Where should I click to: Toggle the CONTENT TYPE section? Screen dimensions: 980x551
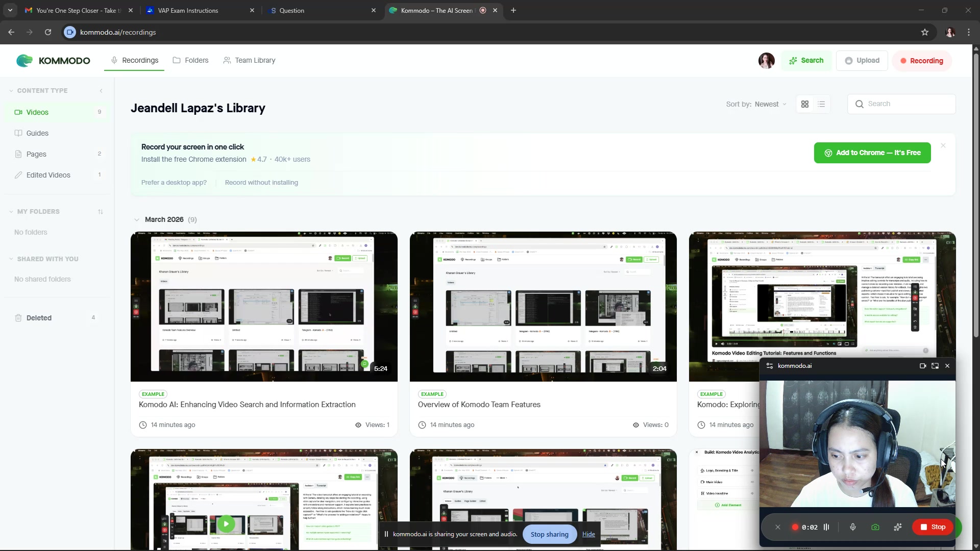(38, 91)
